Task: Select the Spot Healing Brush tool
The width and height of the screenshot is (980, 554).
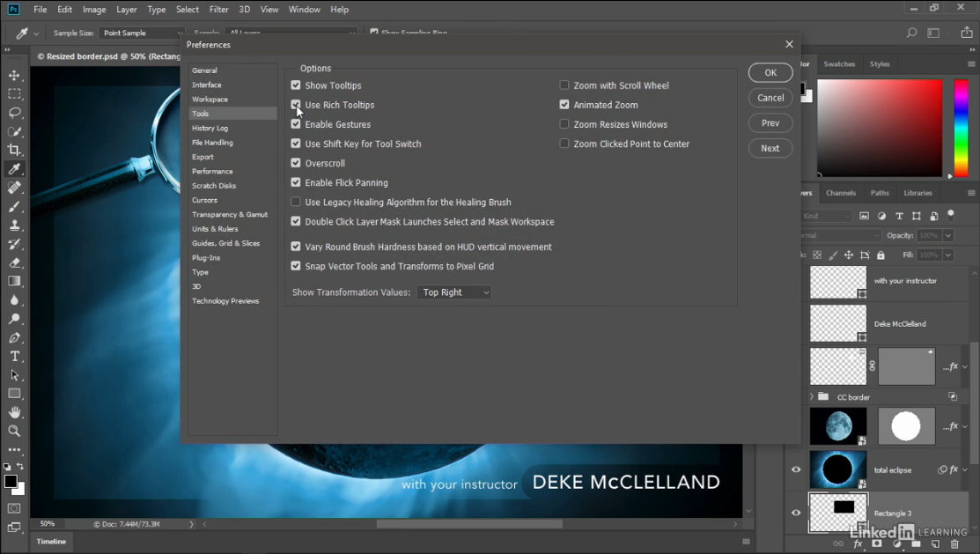Action: (x=14, y=188)
